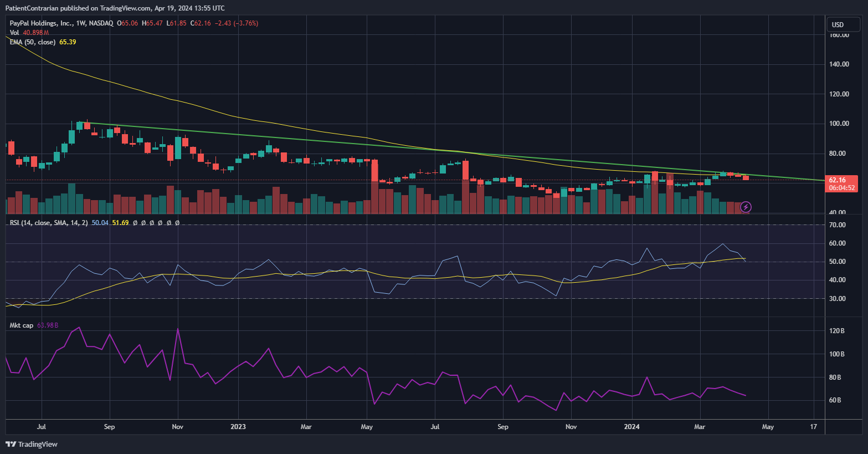Viewport: 868px width, 454px height.
Task: Click the Vol indicator label
Action: 14,33
